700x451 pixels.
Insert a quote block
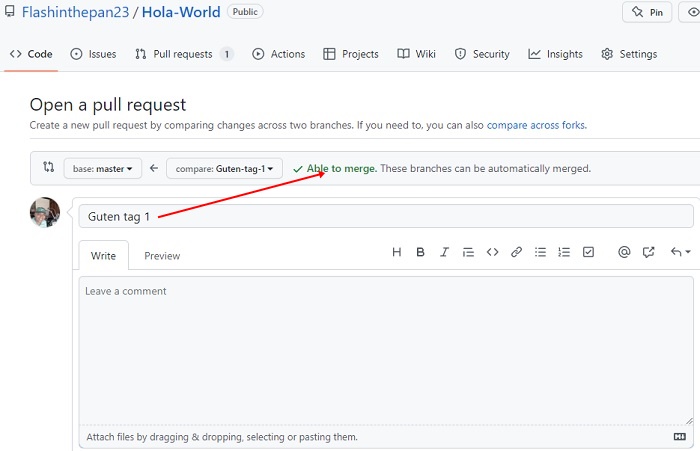pyautogui.click(x=468, y=252)
